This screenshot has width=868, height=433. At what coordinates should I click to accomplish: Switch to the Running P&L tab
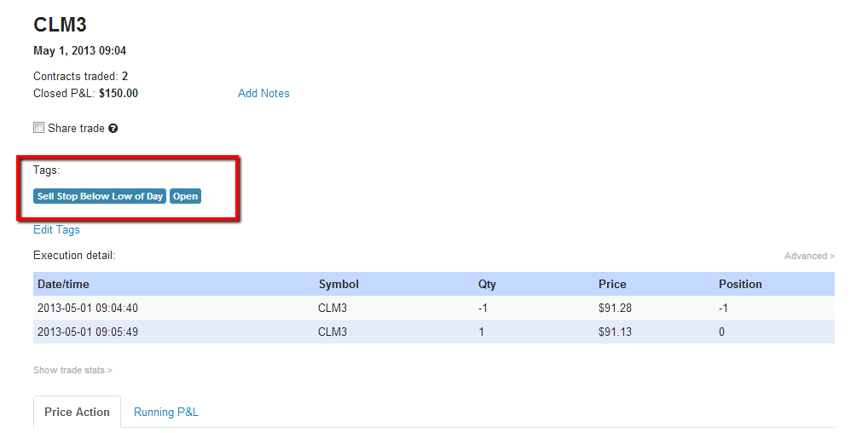[x=166, y=412]
